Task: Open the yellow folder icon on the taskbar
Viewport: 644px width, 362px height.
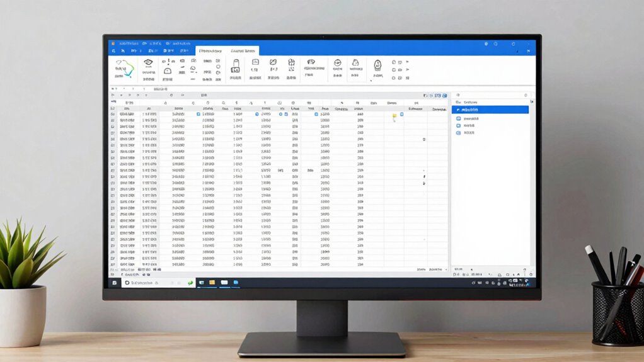Action: pyautogui.click(x=212, y=283)
